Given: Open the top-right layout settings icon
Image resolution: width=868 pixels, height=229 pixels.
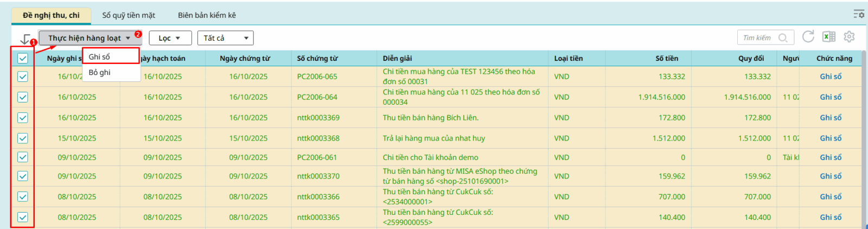Looking at the screenshot, I should (x=859, y=14).
